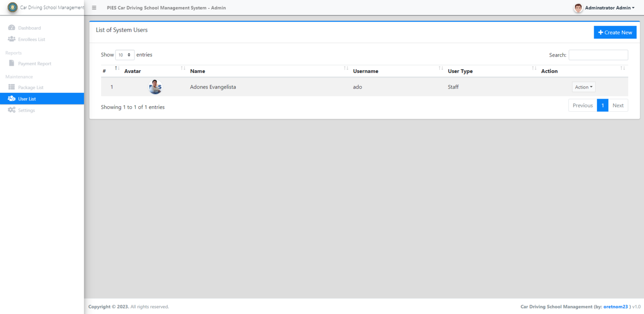Select page 1 in the pagination control
This screenshot has height=314, width=644.
coord(602,105)
